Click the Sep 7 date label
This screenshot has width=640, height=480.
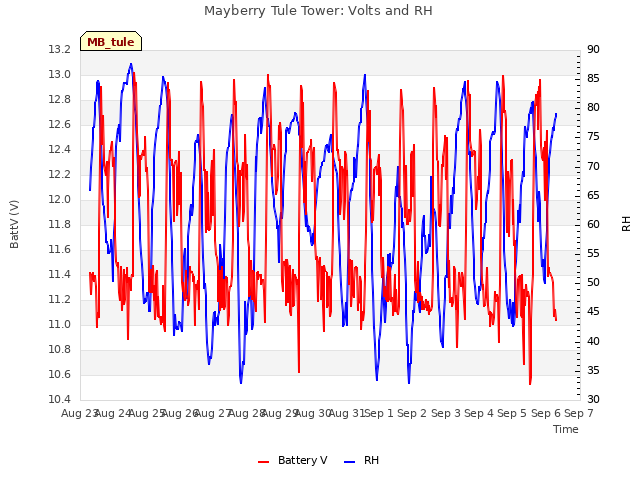tap(579, 413)
